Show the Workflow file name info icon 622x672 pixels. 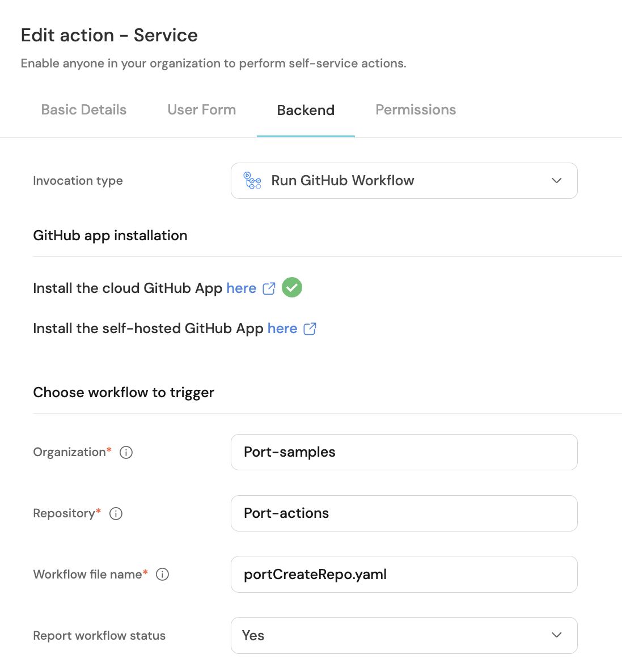tap(162, 575)
